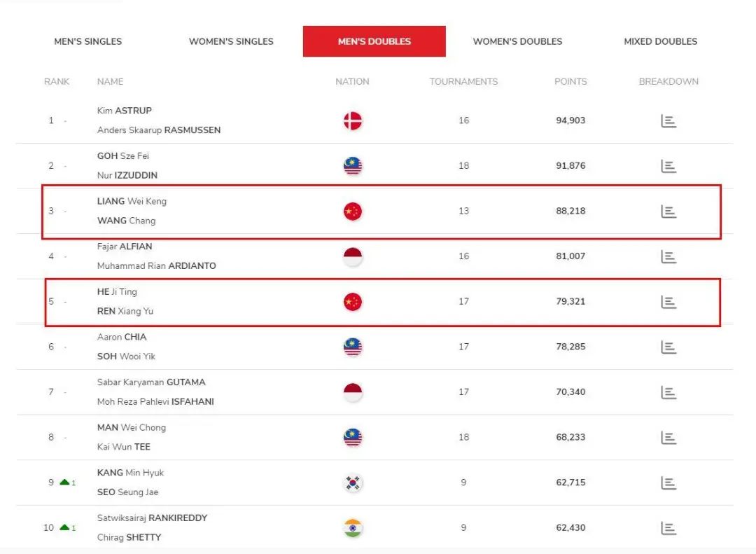Open breakdown icon for Kim Astrup pair
The width and height of the screenshot is (756, 554).
668,121
